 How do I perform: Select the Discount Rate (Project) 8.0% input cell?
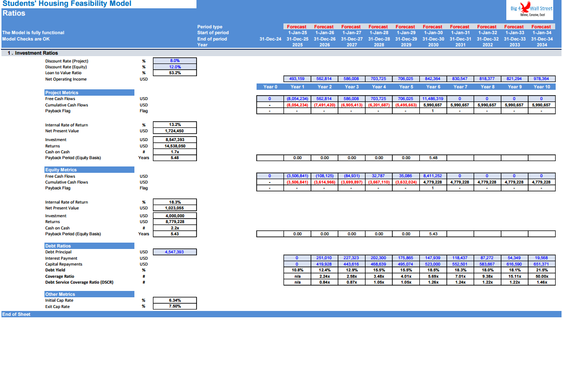175,61
